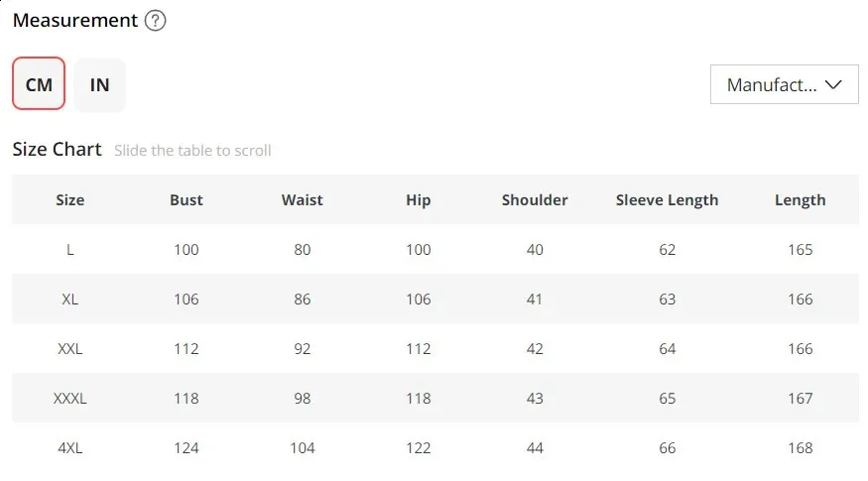The height and width of the screenshot is (481, 868).
Task: Click the Sleeve Length column header
Action: pyautogui.click(x=667, y=199)
